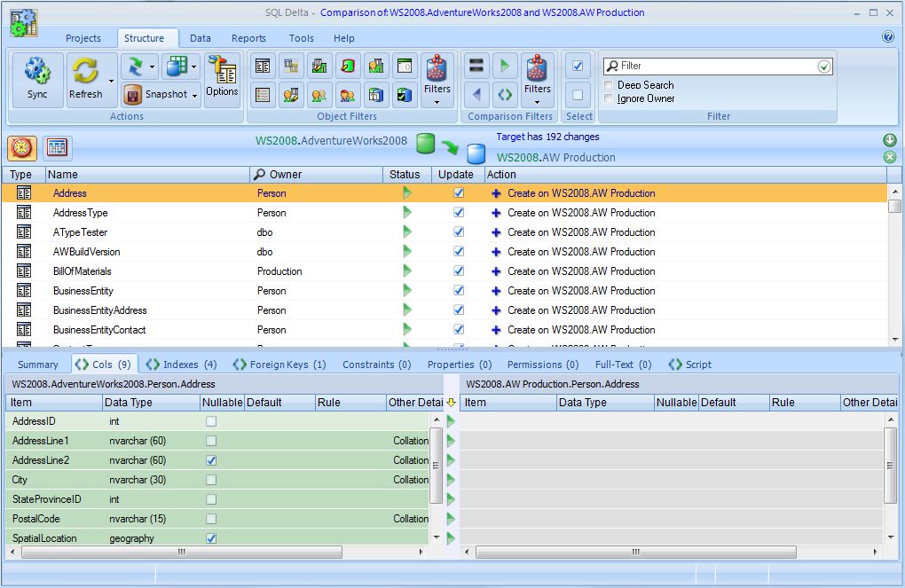Enable the Ignore Owner checkbox
This screenshot has height=588, width=905.
click(609, 98)
